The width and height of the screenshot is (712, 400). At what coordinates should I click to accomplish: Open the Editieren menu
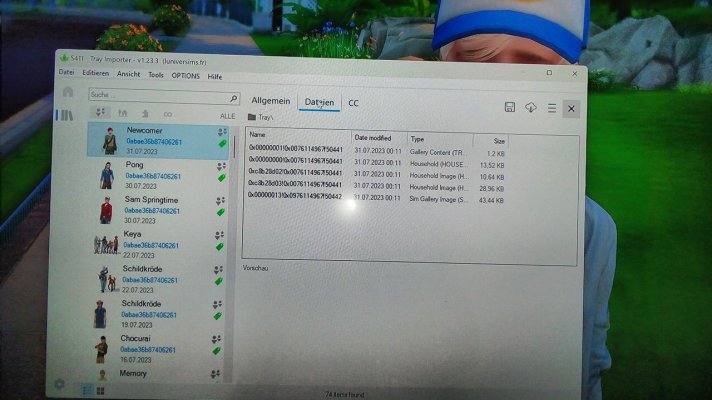click(x=95, y=73)
